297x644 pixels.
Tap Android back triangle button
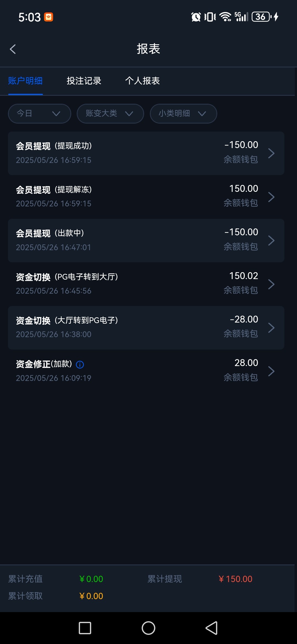coord(211,628)
